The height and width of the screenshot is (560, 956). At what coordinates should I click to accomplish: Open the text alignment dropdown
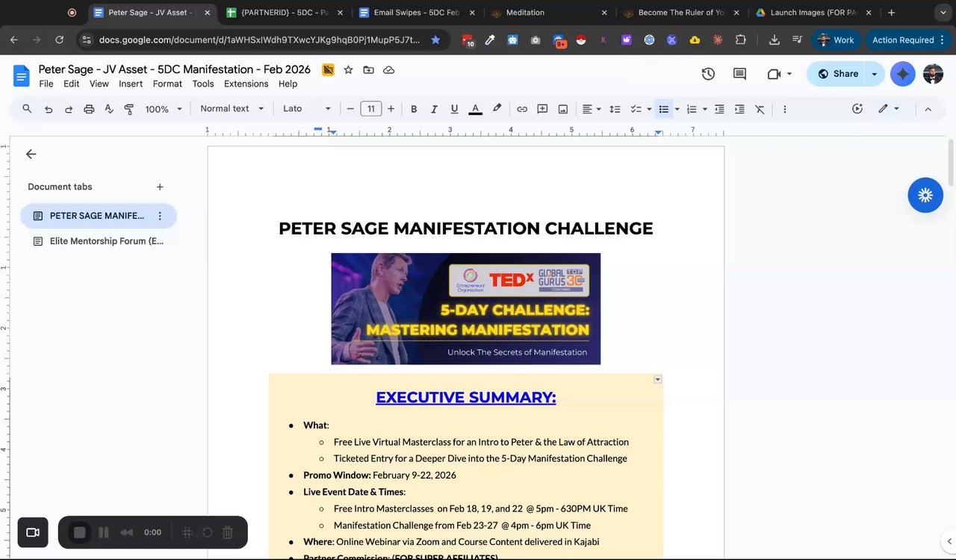coord(592,109)
